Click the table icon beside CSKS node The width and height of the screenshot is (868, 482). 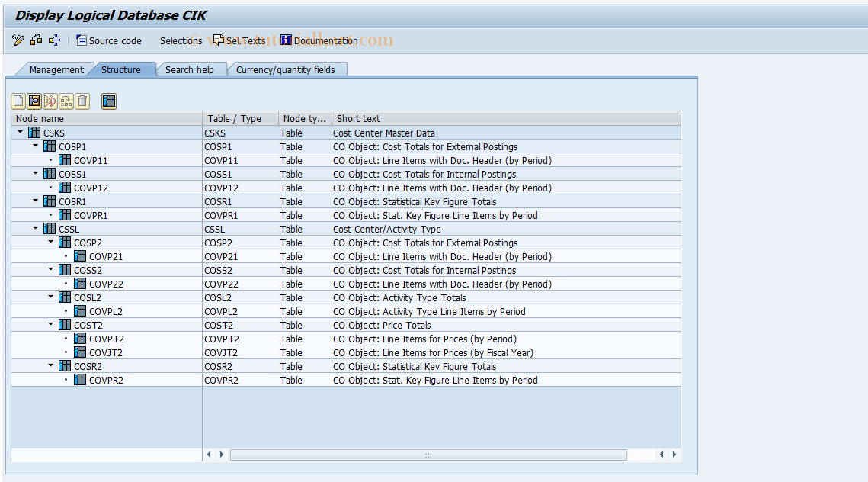(34, 132)
